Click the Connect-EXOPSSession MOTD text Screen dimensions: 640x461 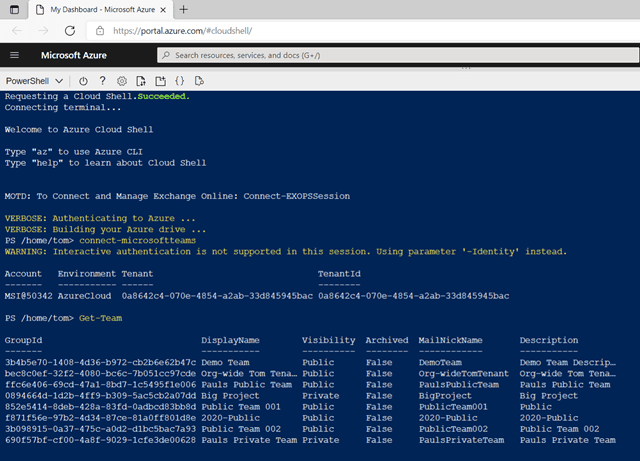297,196
